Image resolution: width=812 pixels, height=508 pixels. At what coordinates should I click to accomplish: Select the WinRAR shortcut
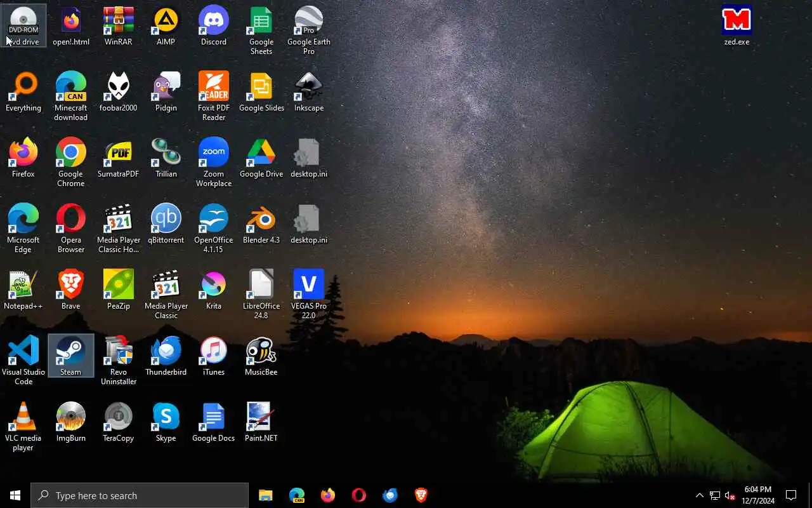(x=119, y=26)
